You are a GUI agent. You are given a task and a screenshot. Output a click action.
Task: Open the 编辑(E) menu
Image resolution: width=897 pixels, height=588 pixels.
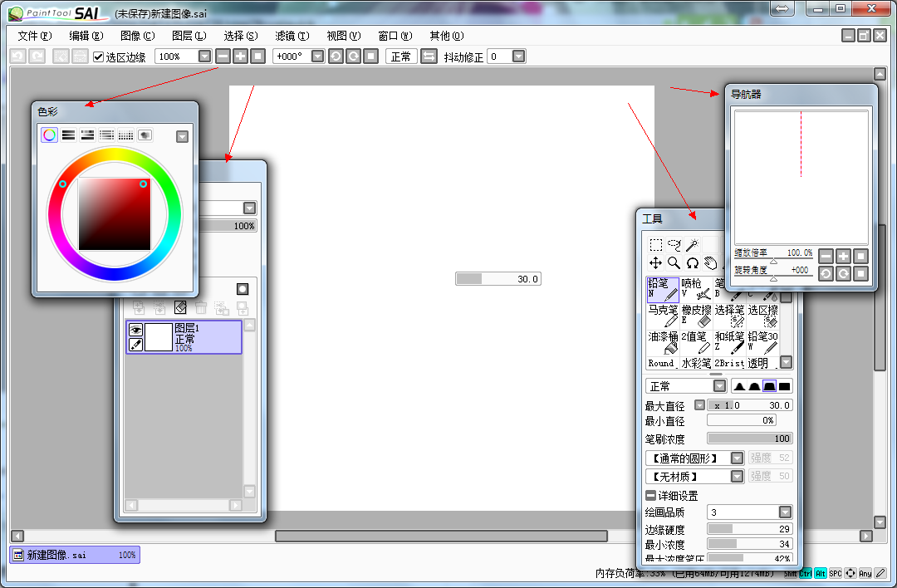click(x=86, y=36)
